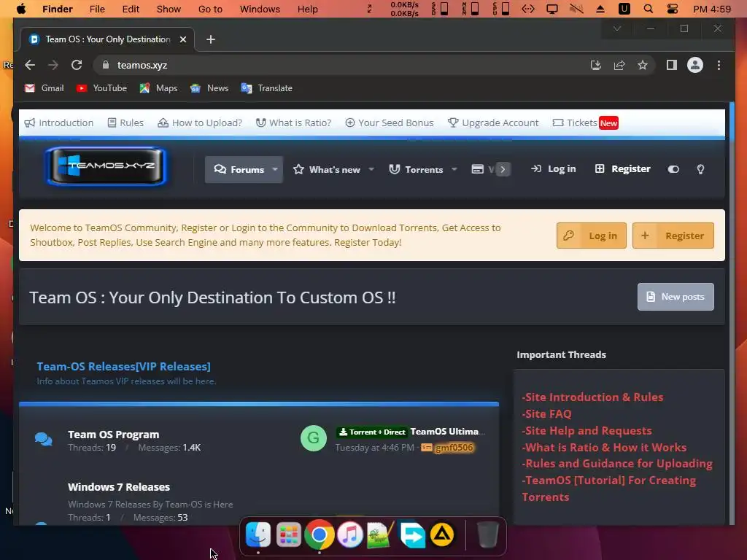The width and height of the screenshot is (747, 560).
Task: Click the Register button in welcome banner
Action: [673, 236]
